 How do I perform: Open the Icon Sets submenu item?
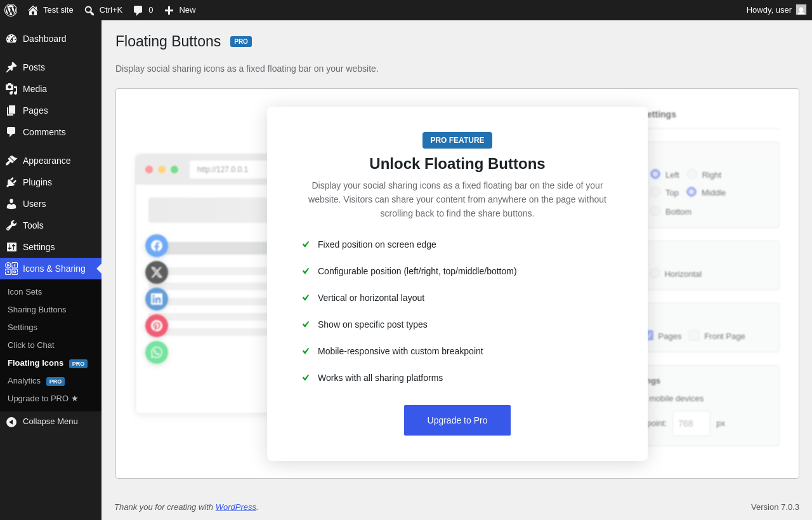point(25,292)
